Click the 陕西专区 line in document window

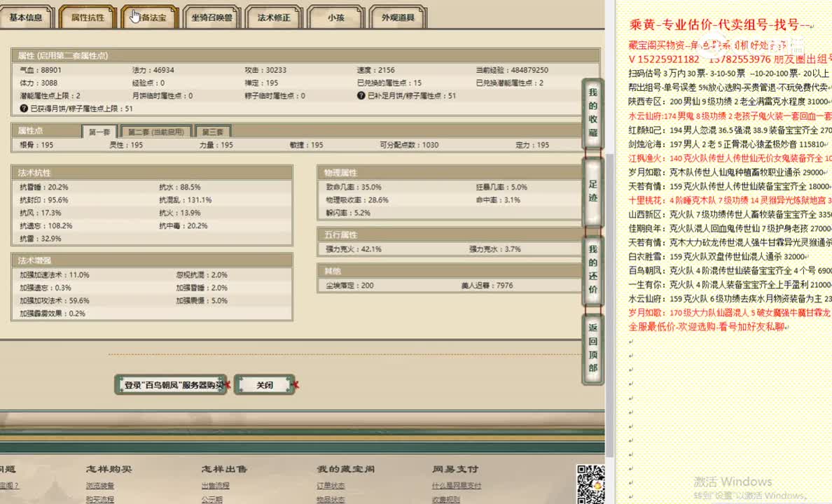(730, 101)
